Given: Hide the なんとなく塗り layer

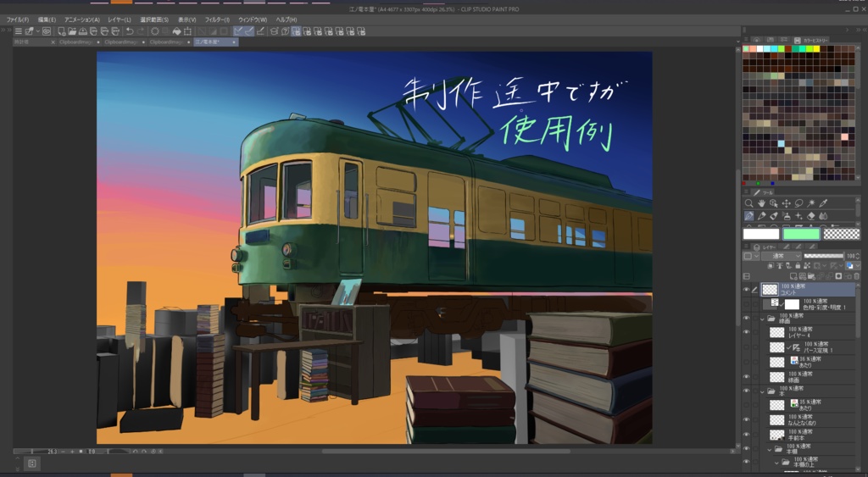Looking at the screenshot, I should tap(746, 420).
